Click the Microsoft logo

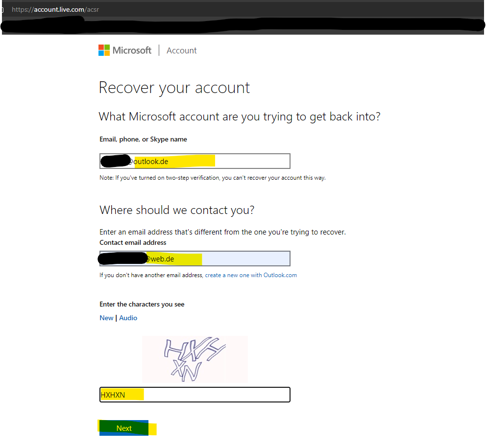tap(125, 50)
